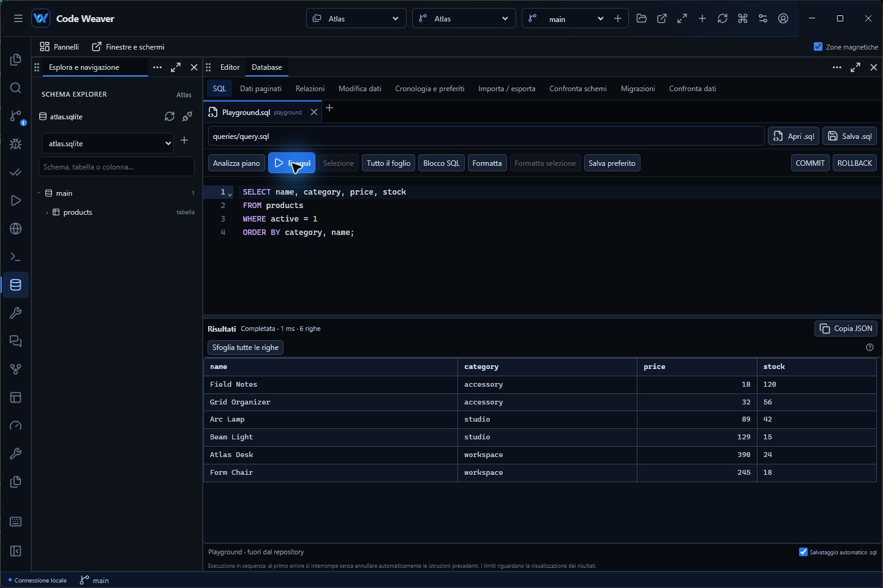Toggle Salvataggio automatico .sql checkbox

[803, 552]
